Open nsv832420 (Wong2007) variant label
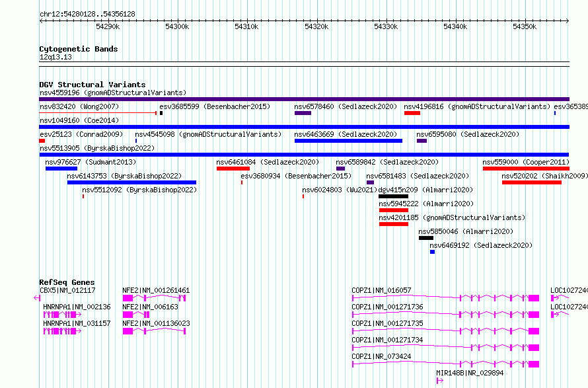 [79, 106]
